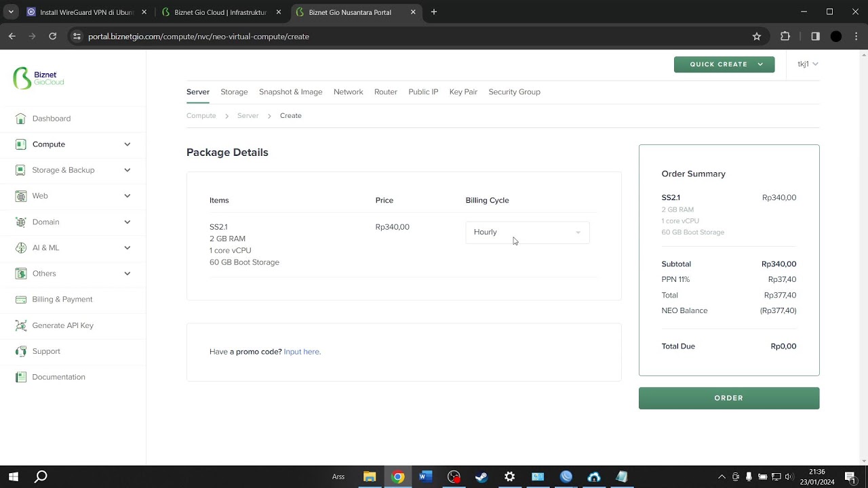Open the Dashboard sidebar icon
This screenshot has width=868, height=488.
point(20,119)
